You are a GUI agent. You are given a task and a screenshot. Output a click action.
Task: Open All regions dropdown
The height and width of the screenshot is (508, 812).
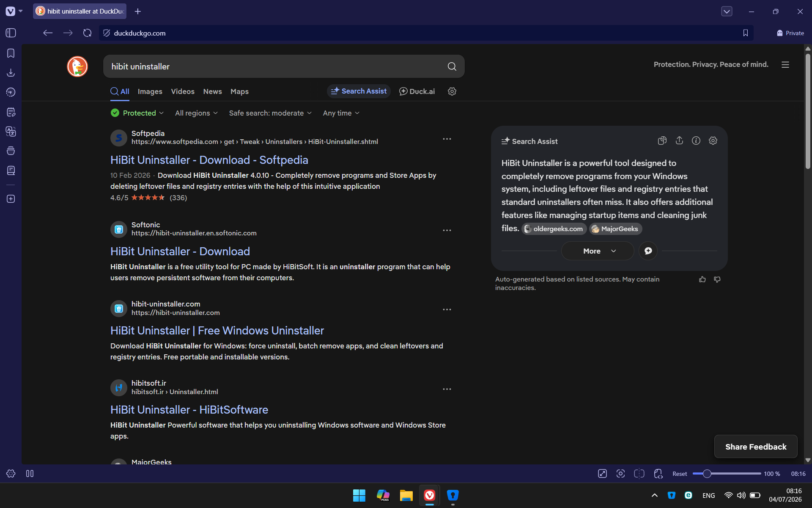[x=196, y=113]
